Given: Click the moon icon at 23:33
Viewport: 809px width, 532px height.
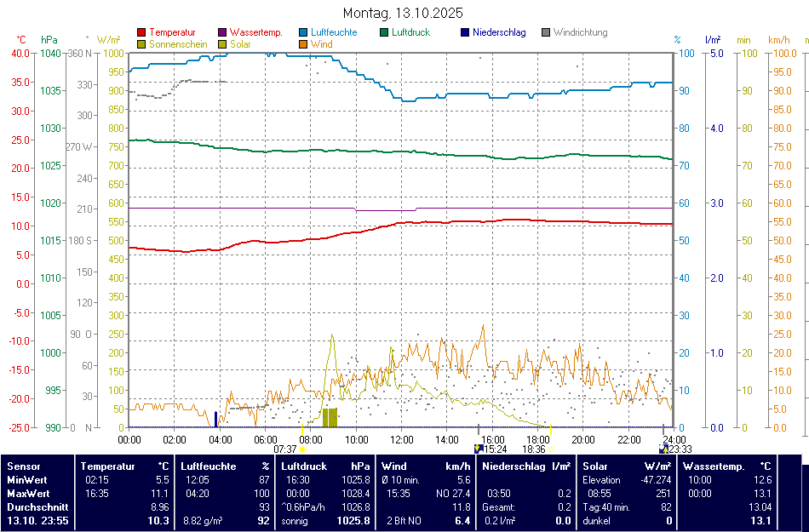Looking at the screenshot, I should pos(663,449).
